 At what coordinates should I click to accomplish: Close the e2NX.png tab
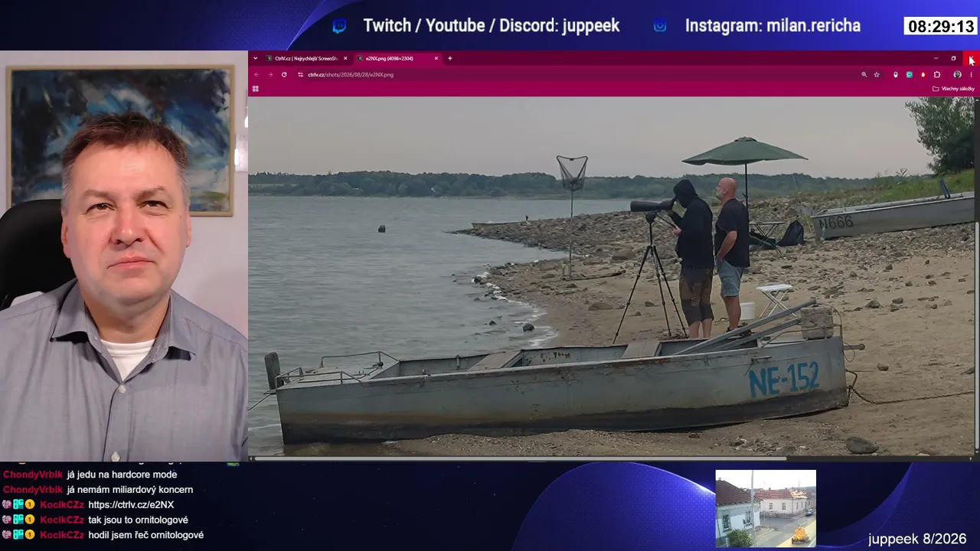click(x=436, y=58)
